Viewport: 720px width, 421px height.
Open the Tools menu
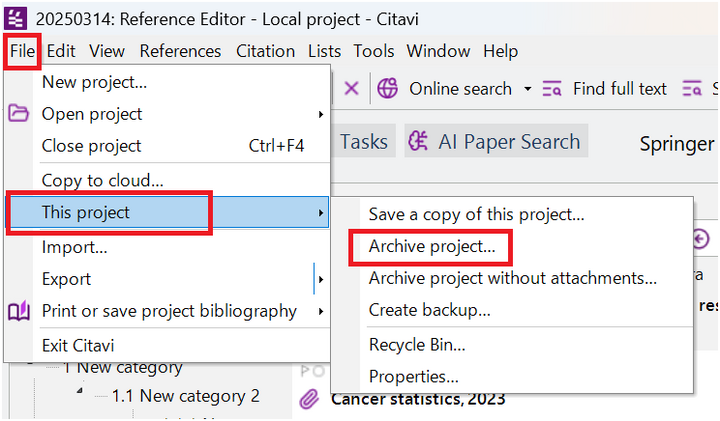374,51
